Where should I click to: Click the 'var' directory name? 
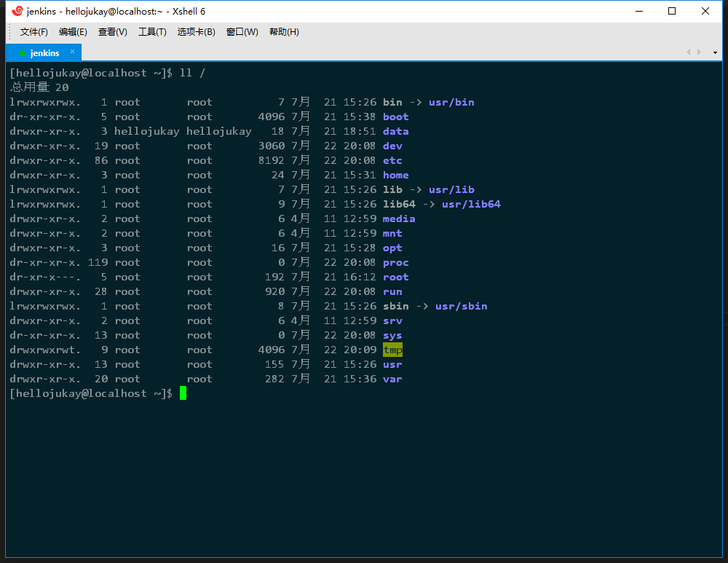[x=392, y=379]
